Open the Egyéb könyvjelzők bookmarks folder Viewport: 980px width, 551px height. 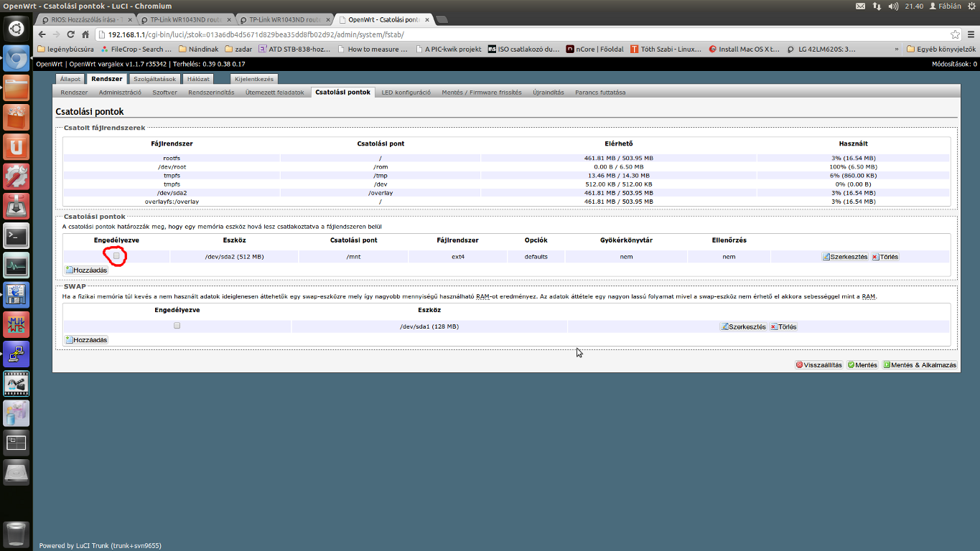(941, 50)
